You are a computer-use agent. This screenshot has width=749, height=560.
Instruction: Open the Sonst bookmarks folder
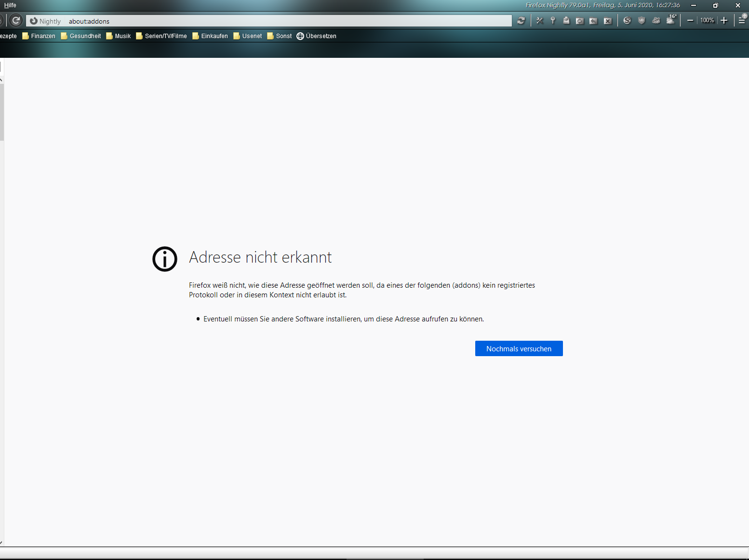[280, 36]
